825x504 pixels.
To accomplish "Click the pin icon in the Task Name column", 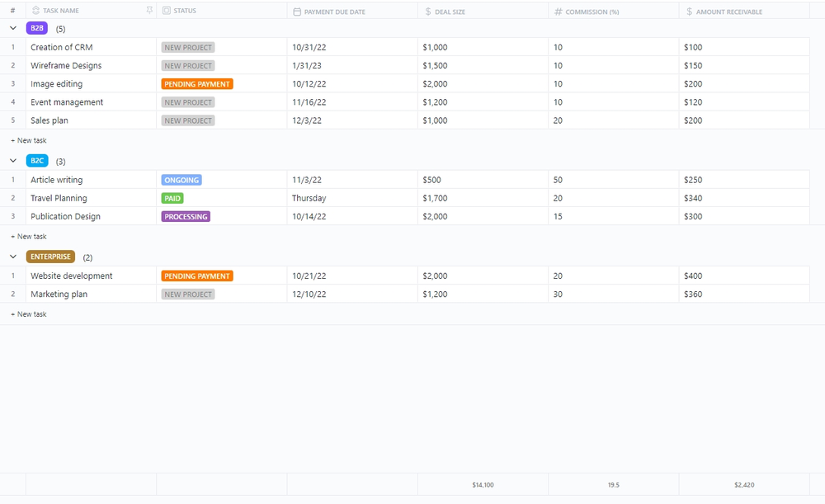I will click(148, 10).
